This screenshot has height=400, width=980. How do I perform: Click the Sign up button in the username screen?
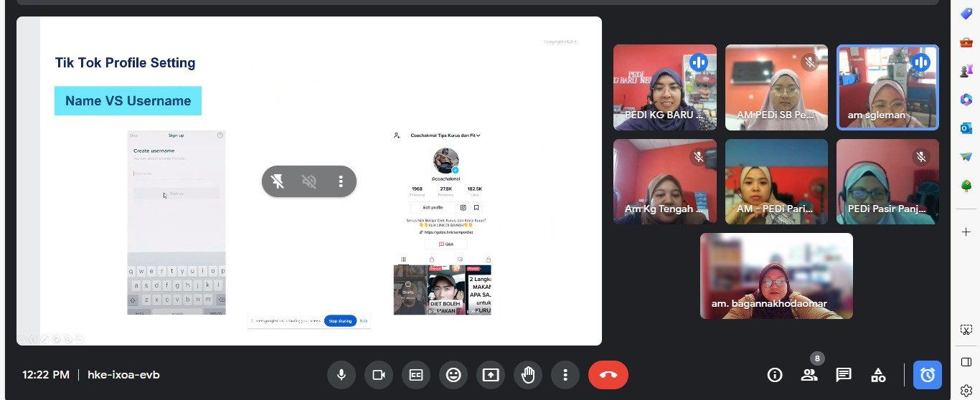[x=176, y=194]
